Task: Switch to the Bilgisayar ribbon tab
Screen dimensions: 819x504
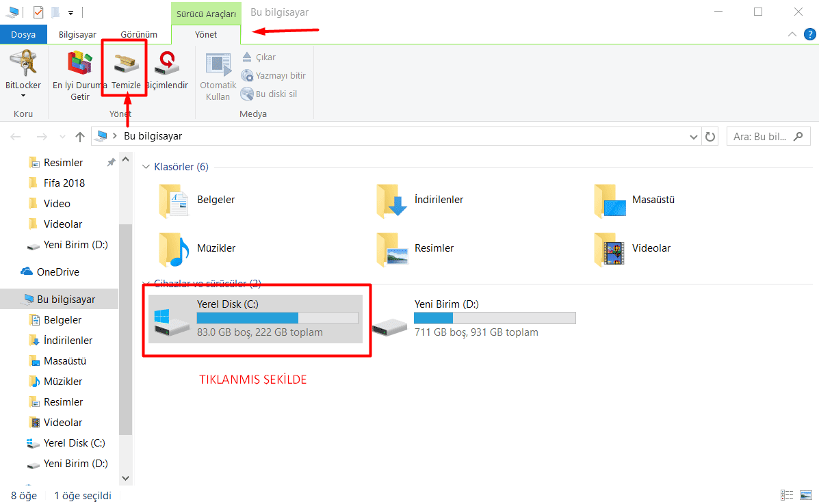Action: (x=77, y=34)
